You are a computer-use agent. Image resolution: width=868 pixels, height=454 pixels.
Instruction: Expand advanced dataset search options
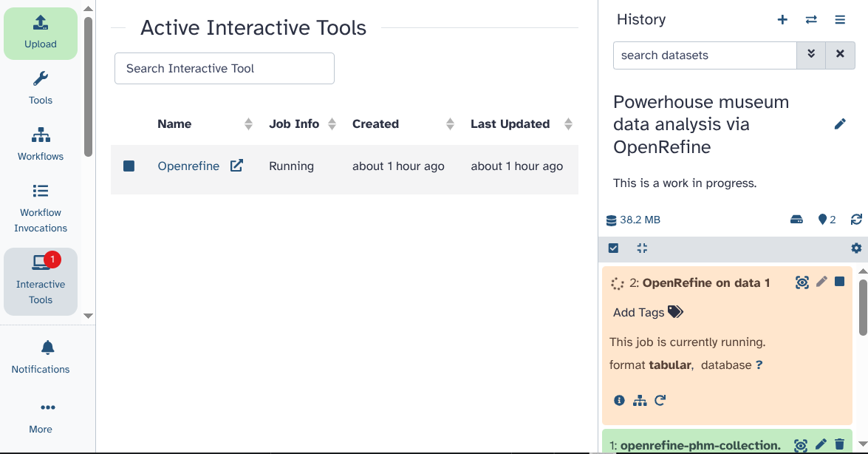(x=811, y=55)
